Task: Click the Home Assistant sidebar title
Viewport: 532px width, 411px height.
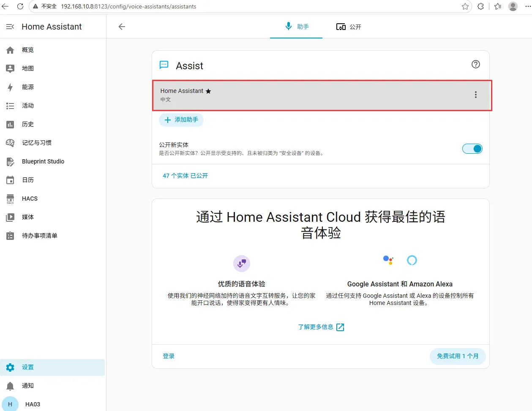Action: [x=52, y=27]
